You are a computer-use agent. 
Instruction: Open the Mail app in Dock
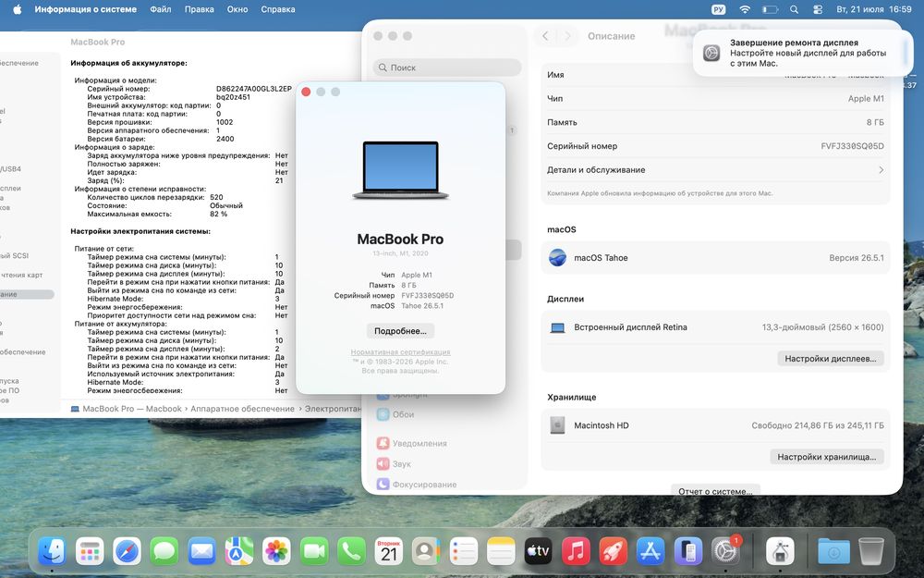(201, 551)
